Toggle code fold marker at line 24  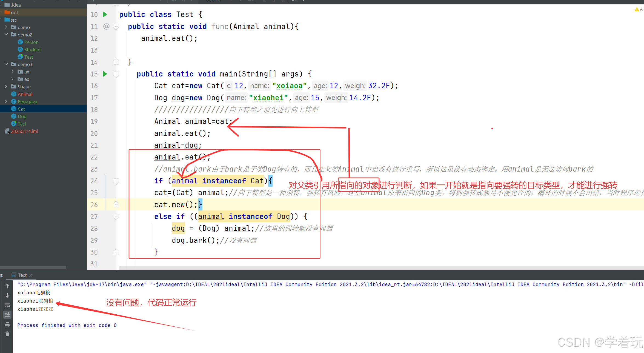click(116, 181)
